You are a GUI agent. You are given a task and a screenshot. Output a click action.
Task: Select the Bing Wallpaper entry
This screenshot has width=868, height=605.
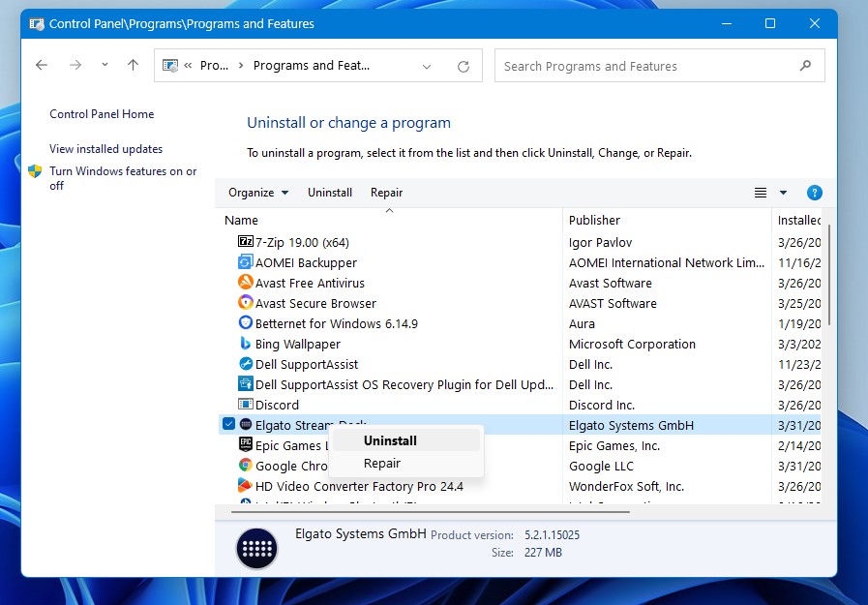pyautogui.click(x=297, y=345)
